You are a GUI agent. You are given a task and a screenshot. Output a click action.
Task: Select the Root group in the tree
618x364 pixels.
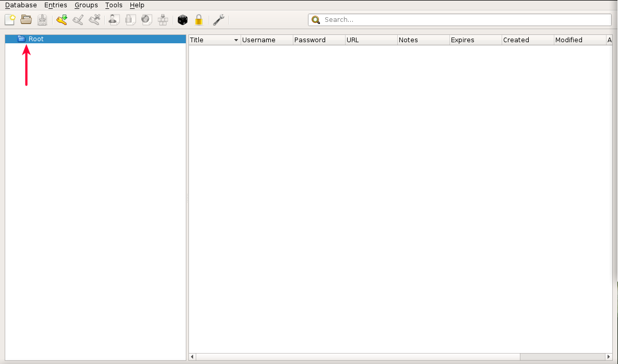tap(36, 39)
